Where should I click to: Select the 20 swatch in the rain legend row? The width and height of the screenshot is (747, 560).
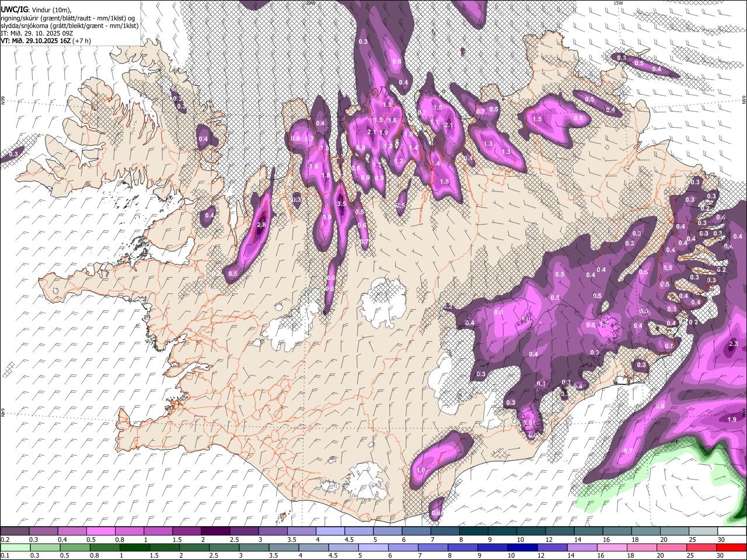point(672,547)
